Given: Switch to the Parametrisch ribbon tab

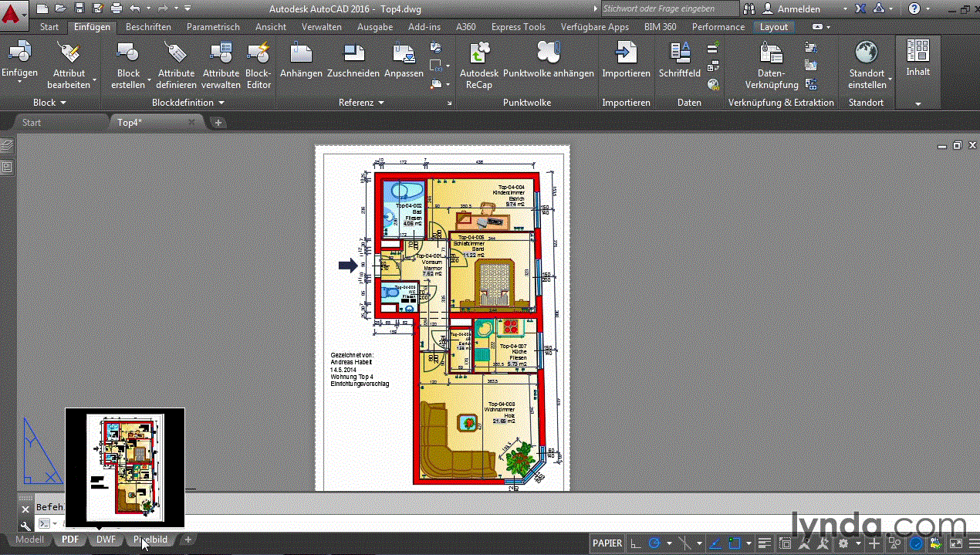Looking at the screenshot, I should pyautogui.click(x=213, y=27).
